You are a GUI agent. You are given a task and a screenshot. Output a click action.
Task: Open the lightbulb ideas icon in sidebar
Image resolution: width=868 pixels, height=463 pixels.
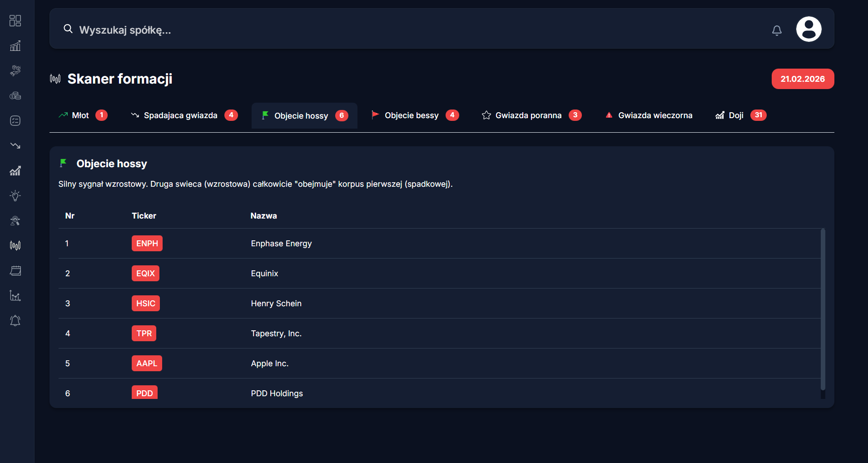click(x=15, y=196)
